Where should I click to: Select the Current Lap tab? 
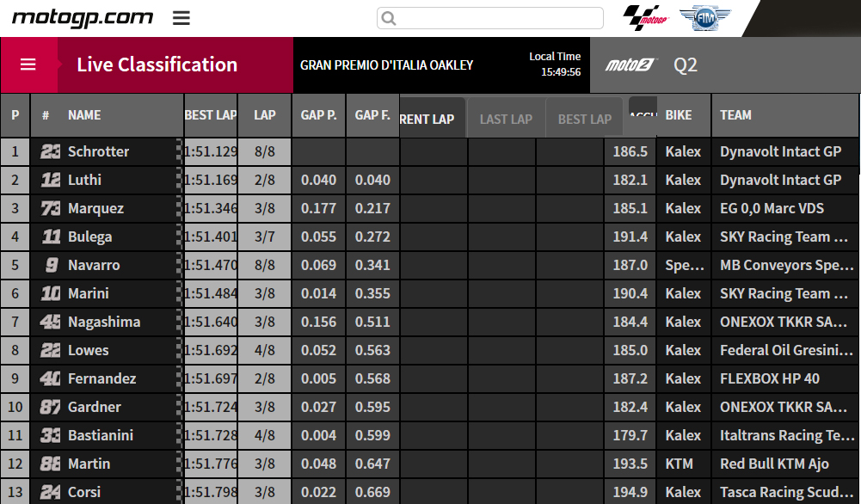tap(430, 119)
